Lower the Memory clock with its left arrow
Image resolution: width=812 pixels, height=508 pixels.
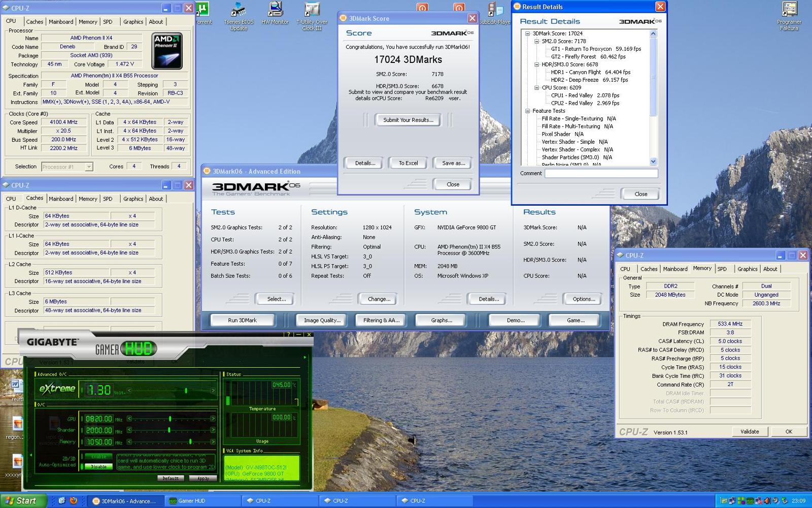[x=129, y=441]
